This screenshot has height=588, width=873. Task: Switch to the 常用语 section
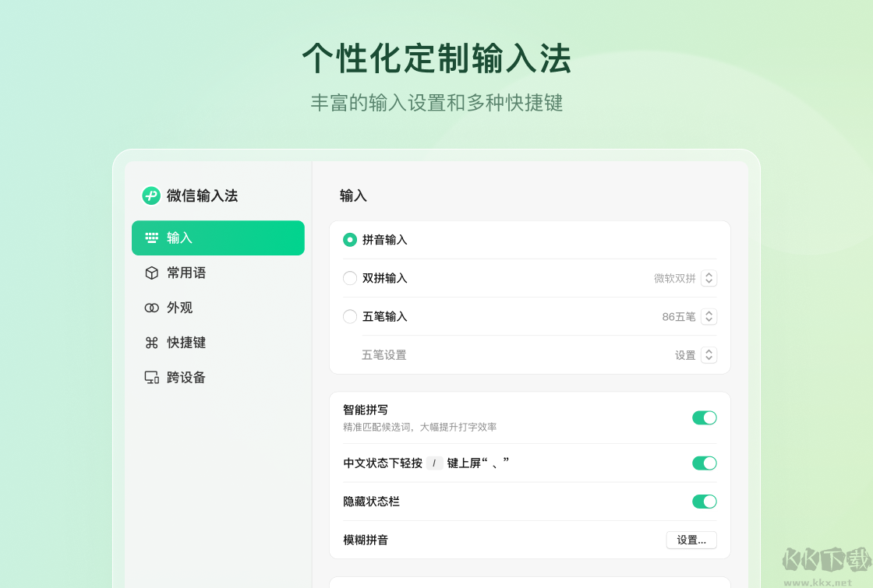click(186, 273)
